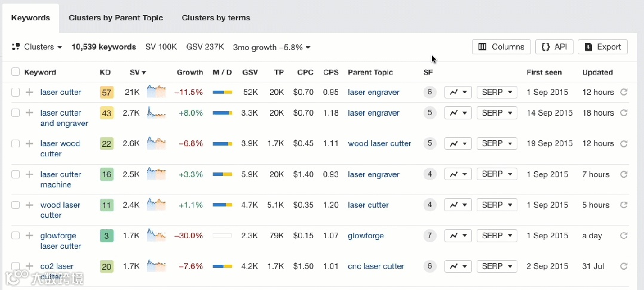Check the 'laser cutter machine' checkbox
This screenshot has width=644, height=290.
pyautogui.click(x=15, y=174)
